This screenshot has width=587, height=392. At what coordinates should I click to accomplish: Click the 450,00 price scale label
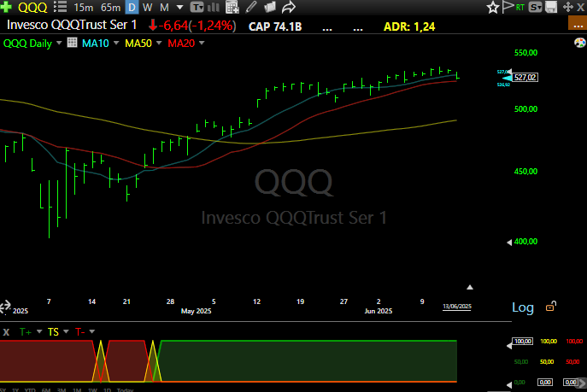pyautogui.click(x=525, y=172)
